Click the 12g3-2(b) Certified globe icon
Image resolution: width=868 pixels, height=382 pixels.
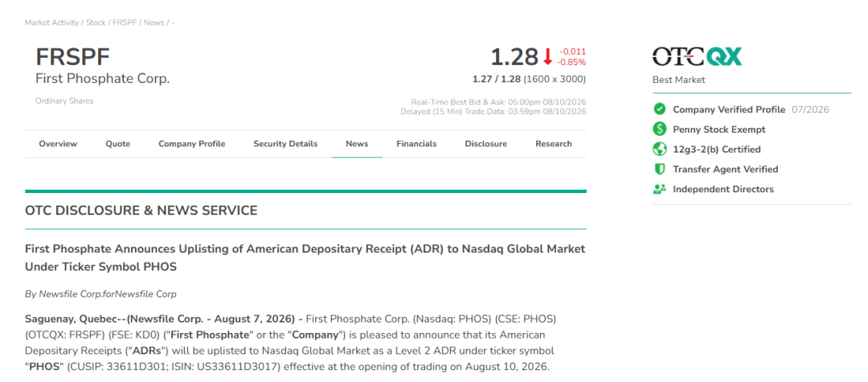(x=659, y=149)
